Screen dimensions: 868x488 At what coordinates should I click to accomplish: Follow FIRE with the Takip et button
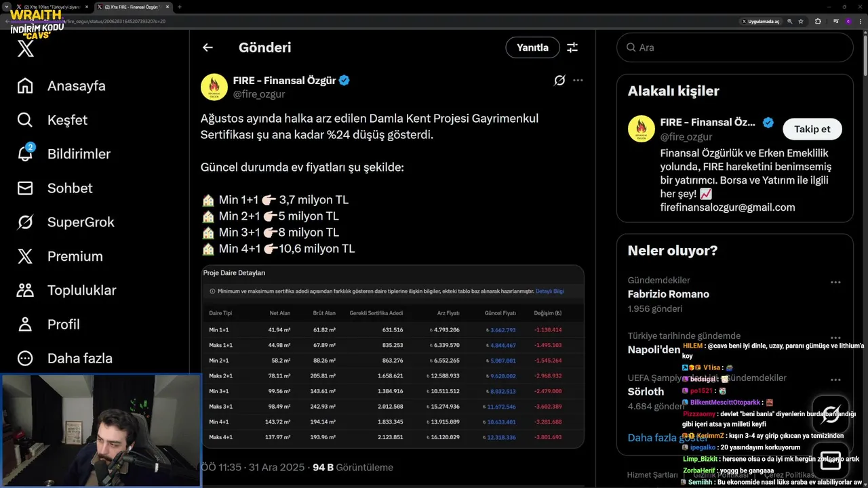[x=812, y=129]
